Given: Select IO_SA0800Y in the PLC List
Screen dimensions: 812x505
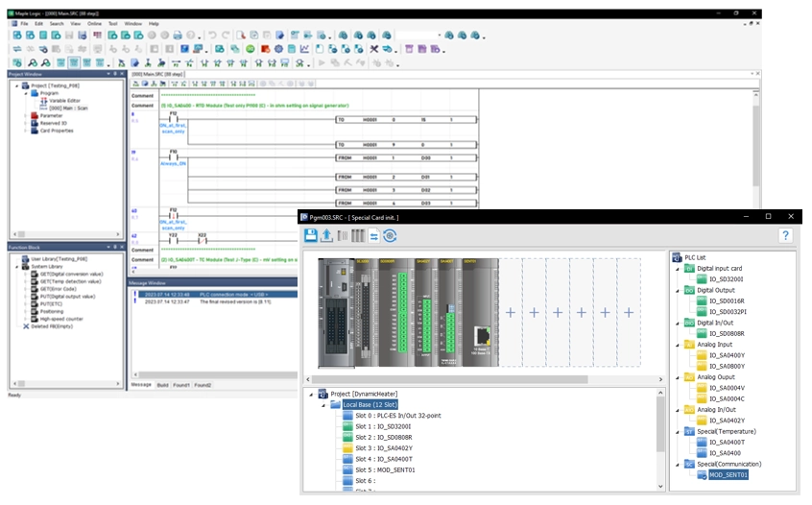Looking at the screenshot, I should (728, 366).
